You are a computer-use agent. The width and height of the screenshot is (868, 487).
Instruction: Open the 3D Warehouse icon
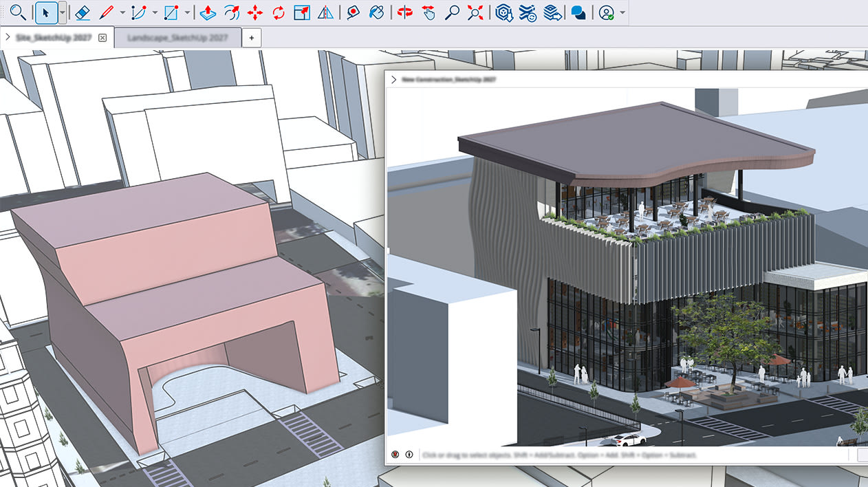[x=505, y=12]
